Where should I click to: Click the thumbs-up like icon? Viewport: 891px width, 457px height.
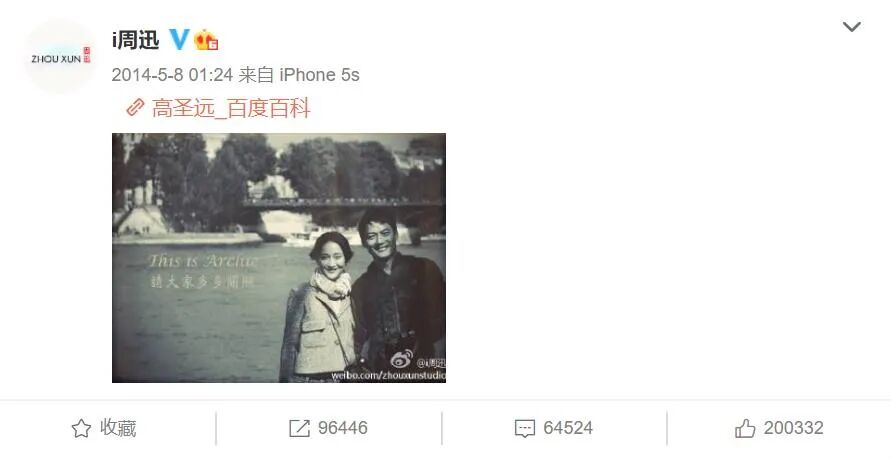(745, 428)
